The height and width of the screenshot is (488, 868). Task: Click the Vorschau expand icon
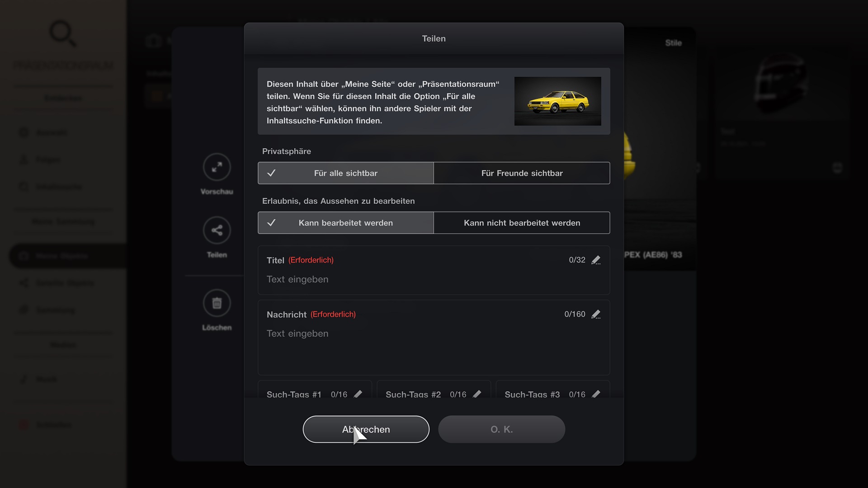click(217, 167)
